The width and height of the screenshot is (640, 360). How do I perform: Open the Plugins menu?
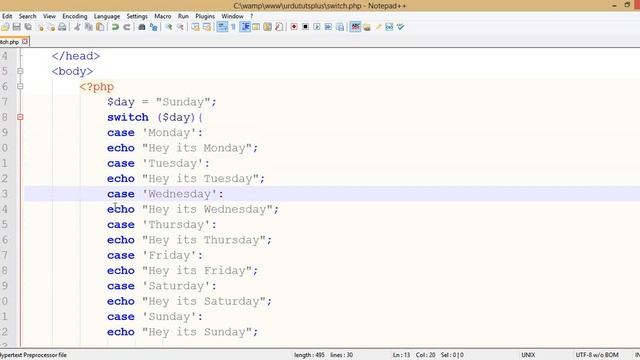point(205,16)
